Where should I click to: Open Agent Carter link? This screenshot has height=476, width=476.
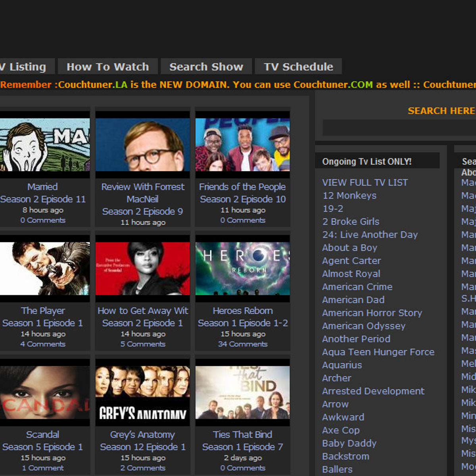pos(351,261)
